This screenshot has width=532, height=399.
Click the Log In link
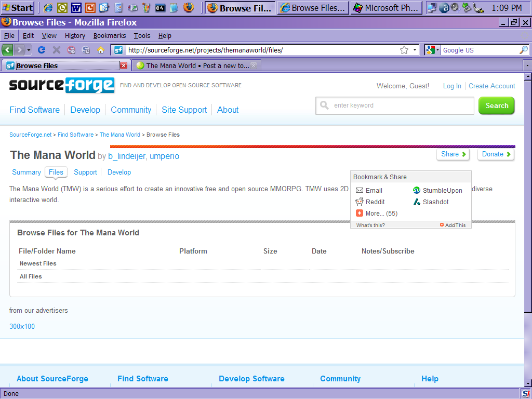pos(452,86)
